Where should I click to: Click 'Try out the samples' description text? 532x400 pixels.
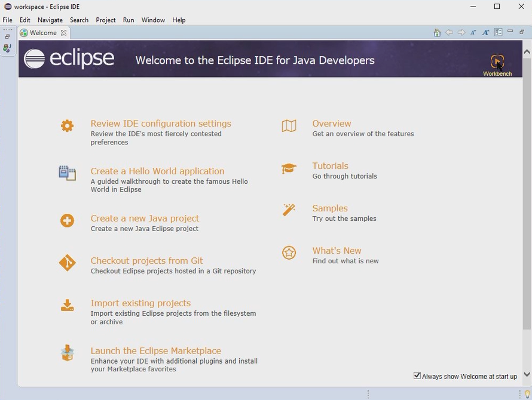(x=344, y=219)
